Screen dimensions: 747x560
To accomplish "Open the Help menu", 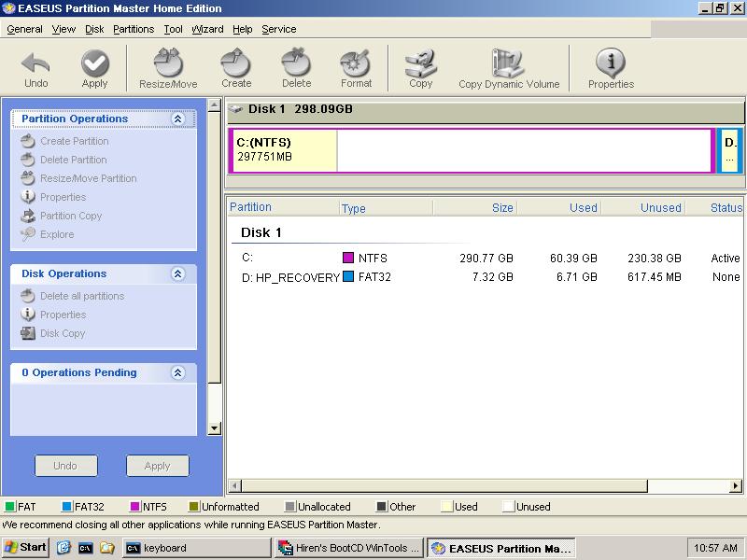I will [x=243, y=29].
